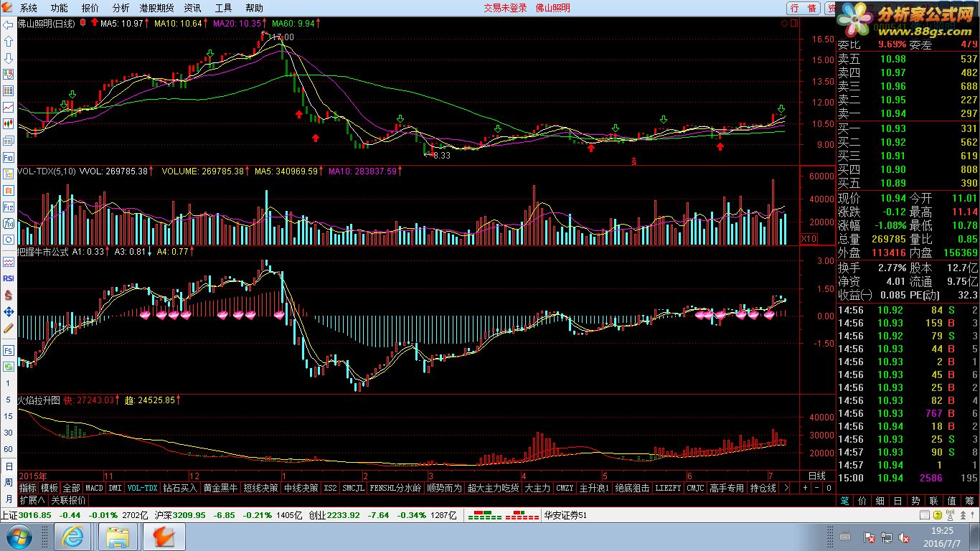
Task: Open the F12 trading sidebar icon
Action: pyautogui.click(x=9, y=207)
